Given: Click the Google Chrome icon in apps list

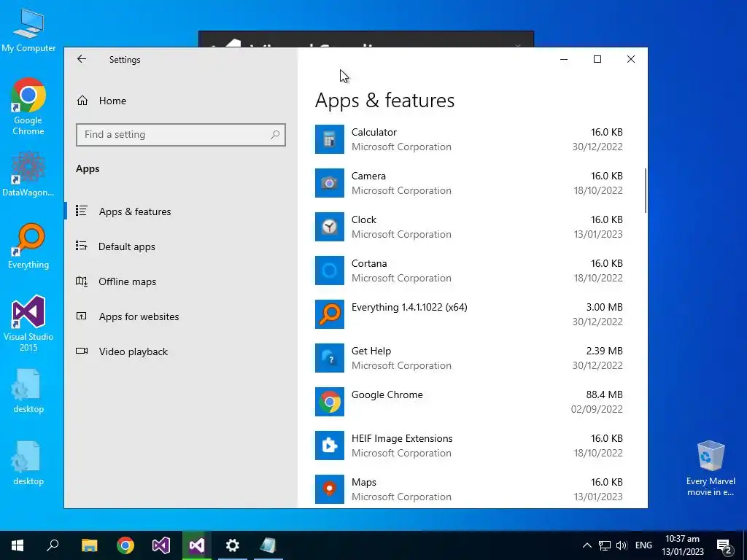Looking at the screenshot, I should [329, 402].
